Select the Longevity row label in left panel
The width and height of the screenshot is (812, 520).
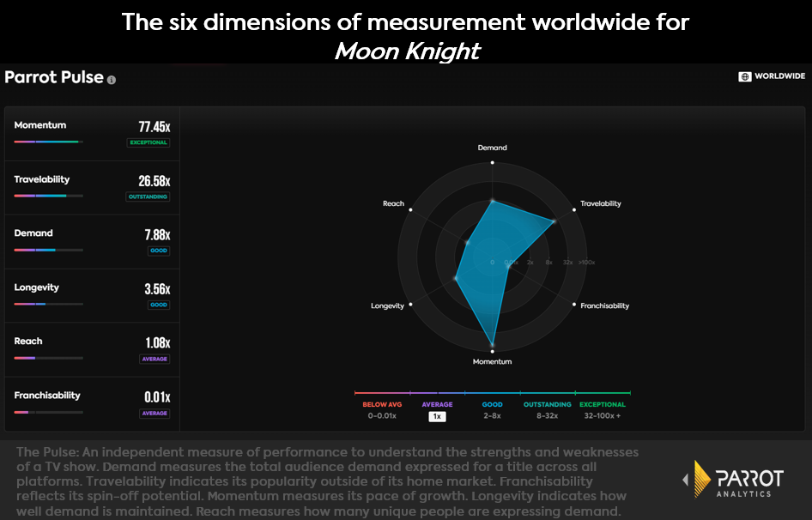[36, 287]
